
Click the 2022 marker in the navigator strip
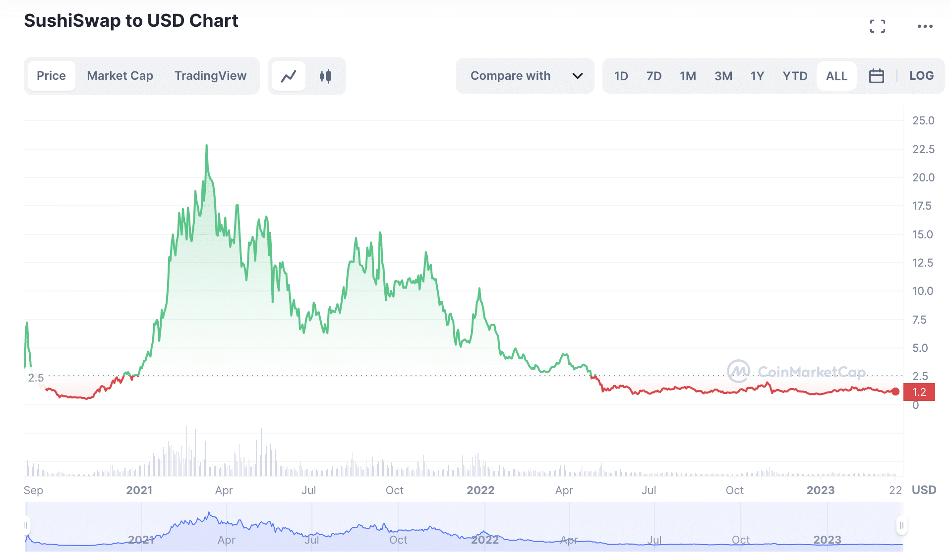[485, 540]
